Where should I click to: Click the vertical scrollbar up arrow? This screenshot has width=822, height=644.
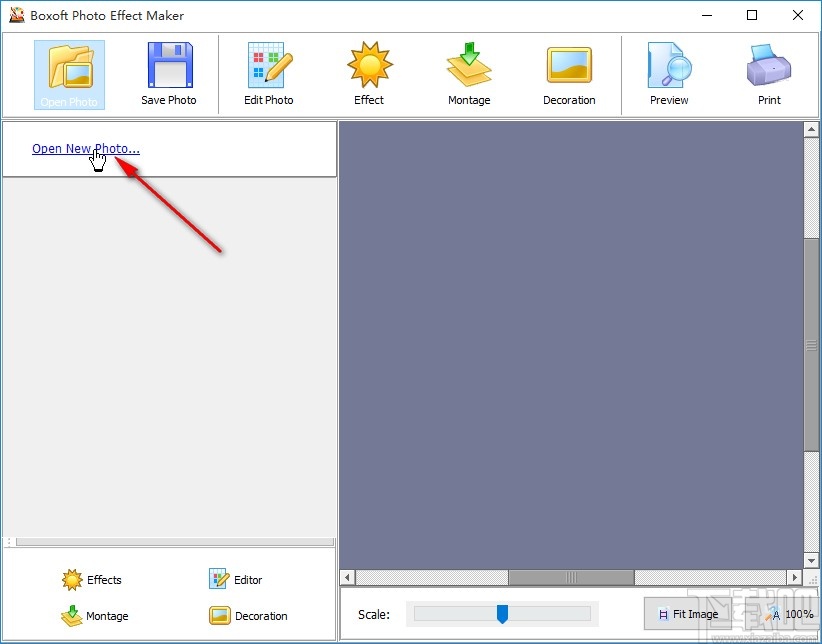[812, 130]
